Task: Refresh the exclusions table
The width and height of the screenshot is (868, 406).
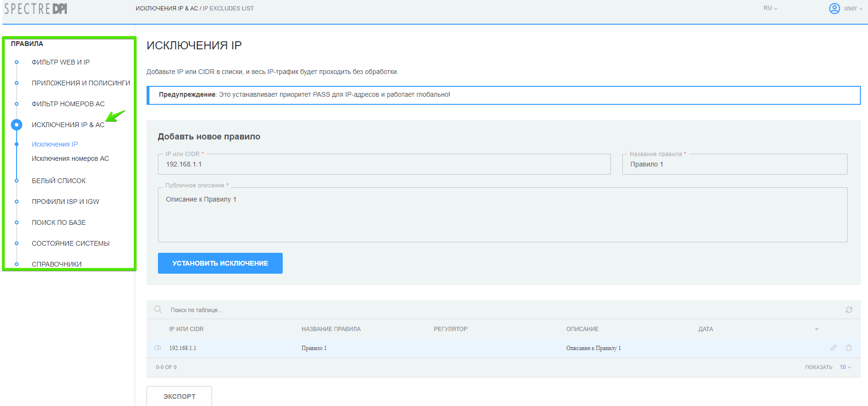Action: pos(849,310)
